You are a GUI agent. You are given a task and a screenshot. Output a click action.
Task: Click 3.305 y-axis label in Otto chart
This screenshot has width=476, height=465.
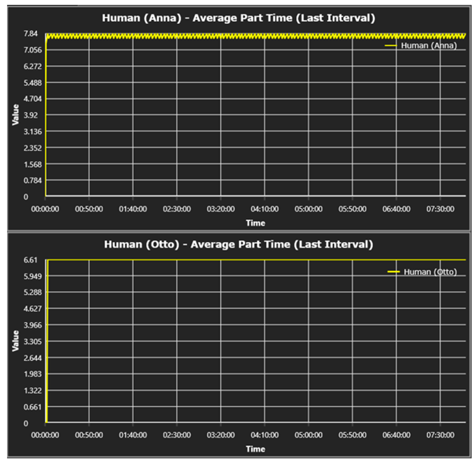32,341
